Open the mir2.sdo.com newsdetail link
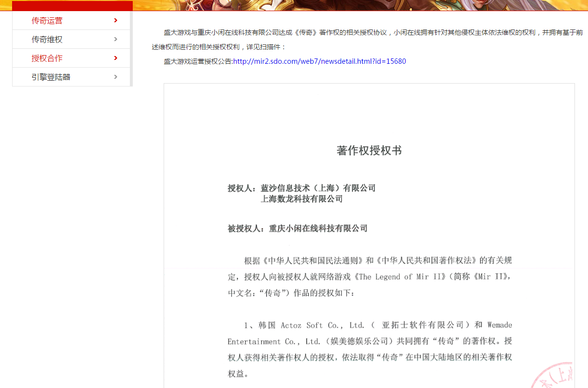This screenshot has height=388, width=588. click(319, 61)
